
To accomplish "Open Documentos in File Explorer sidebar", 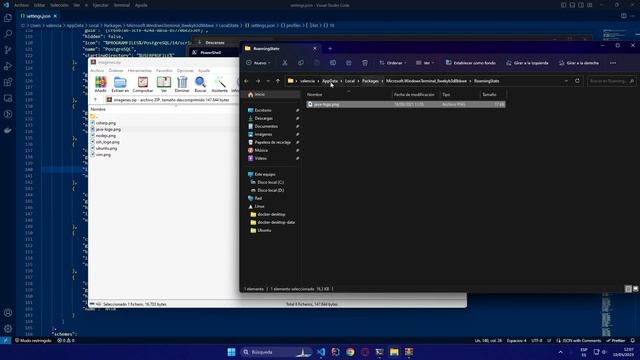I will 266,126.
